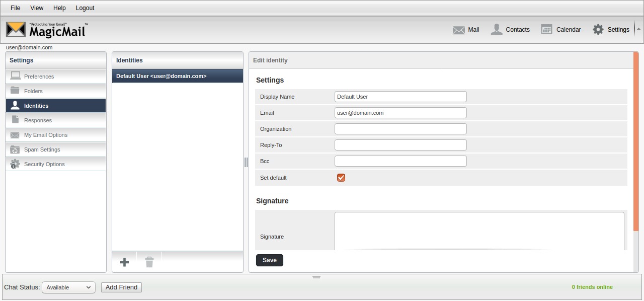Click the panel splitter handle beside Identities list

pos(246,162)
